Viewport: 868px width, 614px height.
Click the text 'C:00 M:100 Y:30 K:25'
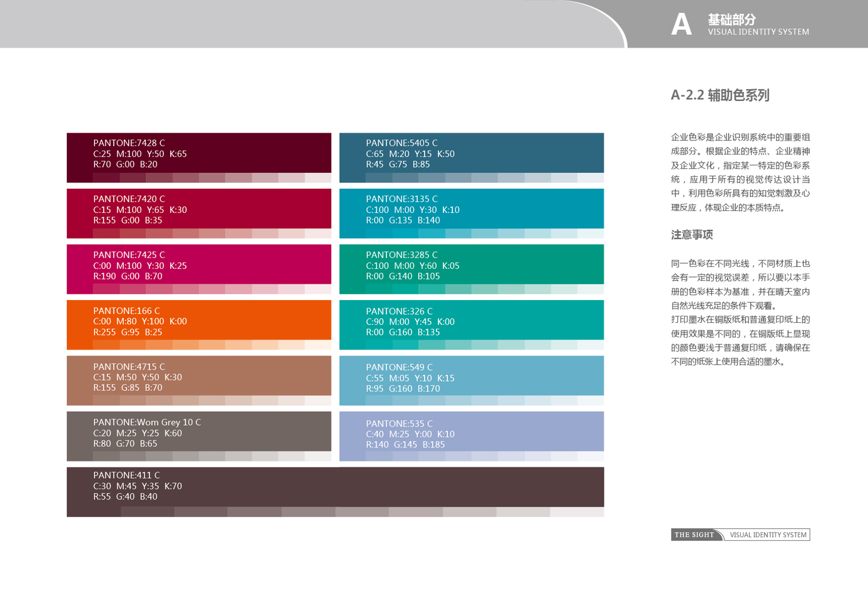click(140, 266)
